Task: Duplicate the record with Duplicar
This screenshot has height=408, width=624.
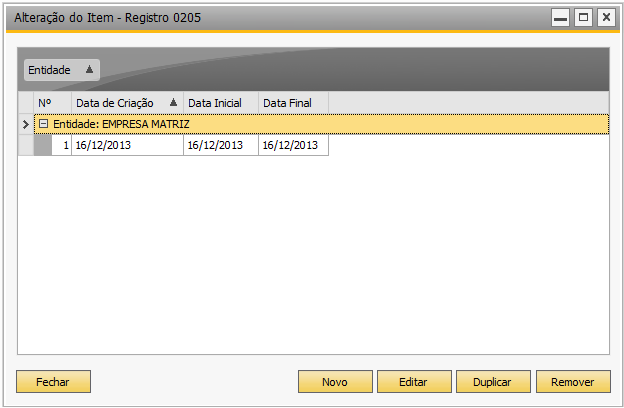Action: point(493,382)
